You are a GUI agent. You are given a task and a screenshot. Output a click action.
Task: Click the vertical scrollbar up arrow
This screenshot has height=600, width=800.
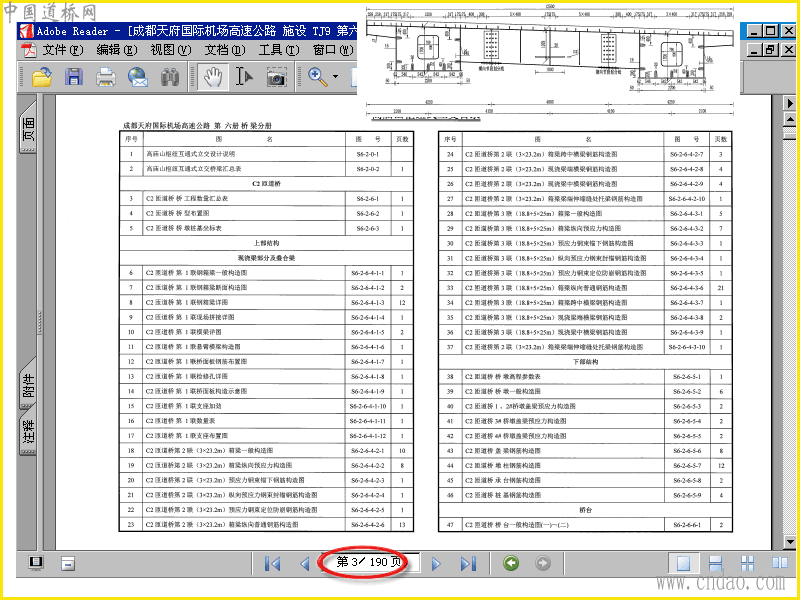[790, 120]
